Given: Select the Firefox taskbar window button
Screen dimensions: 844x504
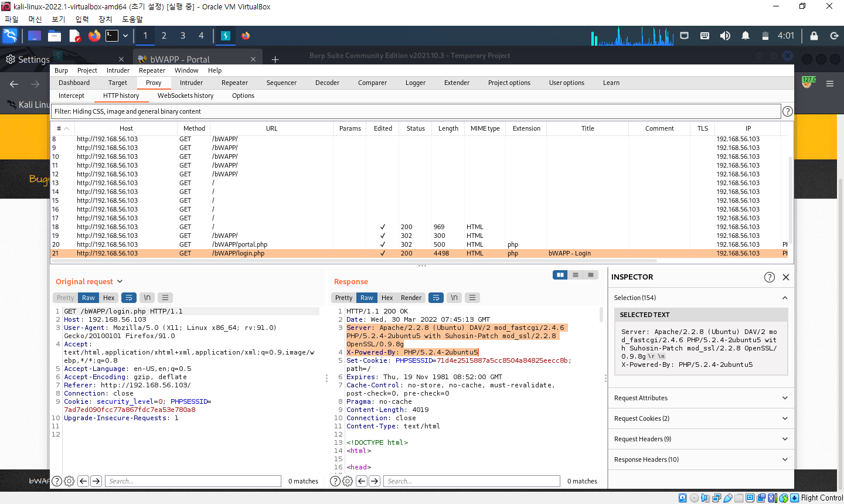Looking at the screenshot, I should 246,36.
